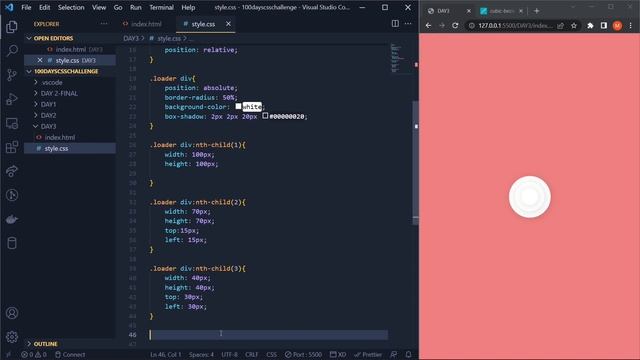Viewport: 640px width, 360px height.
Task: Click the notifications bell in status bar
Action: pyautogui.click(x=408, y=354)
